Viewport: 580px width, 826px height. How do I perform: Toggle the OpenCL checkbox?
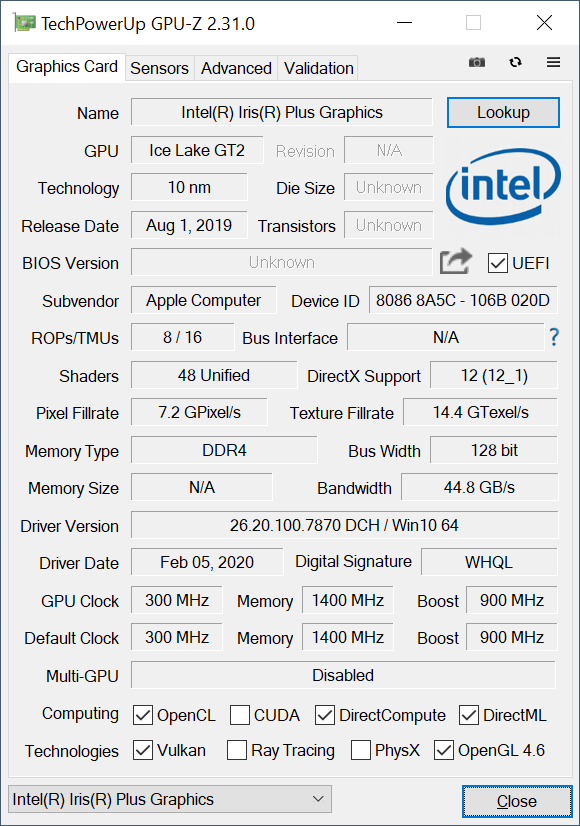coord(143,715)
